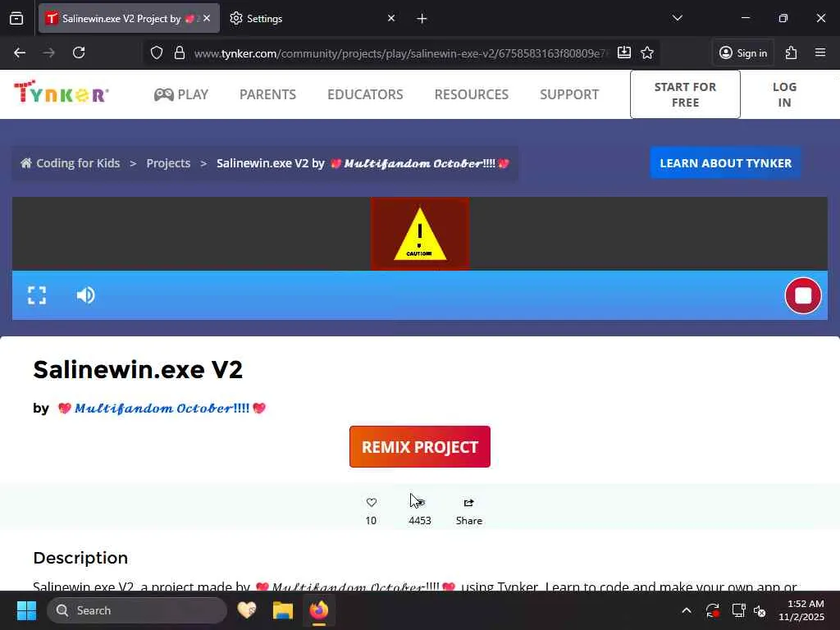Open the Coding for Kids breadcrumb link
This screenshot has height=630, width=840.
click(x=71, y=163)
